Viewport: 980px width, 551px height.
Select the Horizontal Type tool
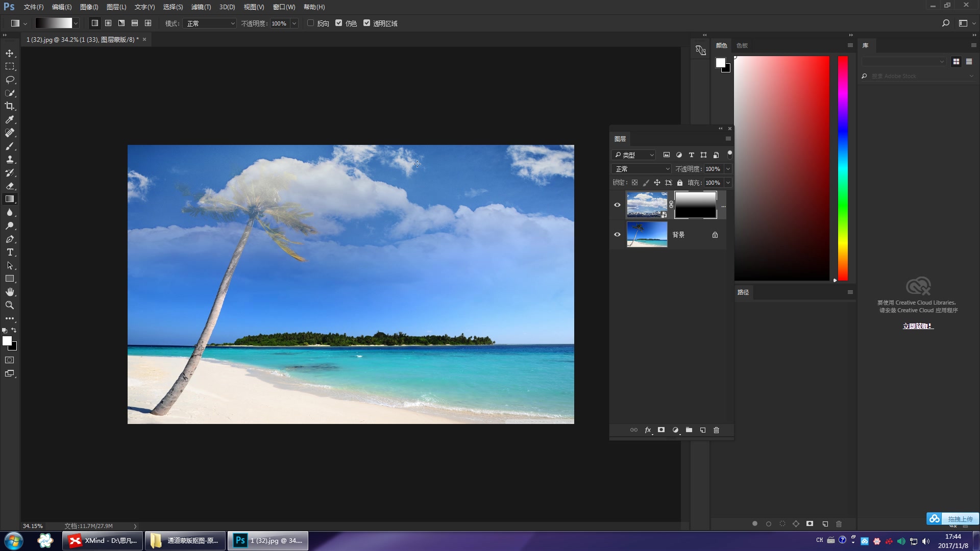pyautogui.click(x=10, y=253)
